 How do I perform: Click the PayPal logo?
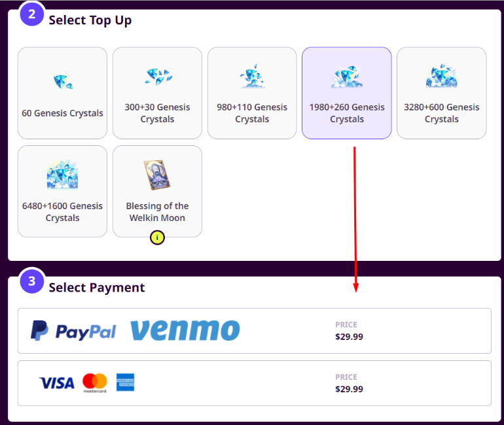coord(73,331)
